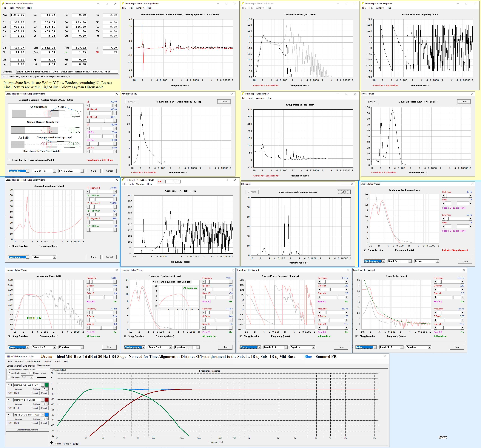Open the Bands 1 - 2 dropdown
Viewport: 481px width, 448px height.
click(44, 347)
